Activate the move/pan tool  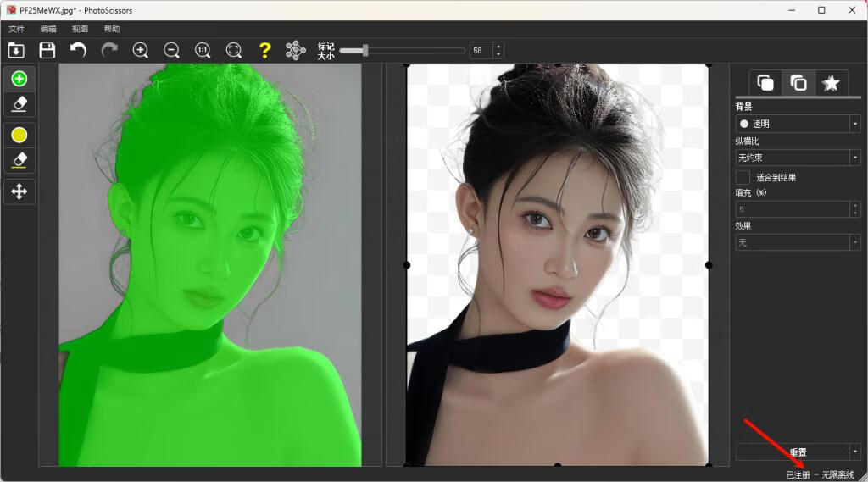[x=19, y=191]
